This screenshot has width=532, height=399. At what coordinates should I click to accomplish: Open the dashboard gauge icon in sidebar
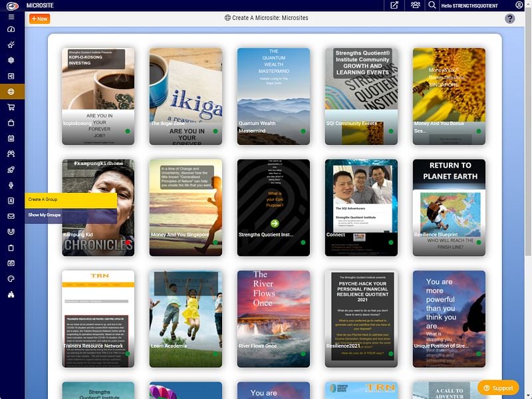point(11,29)
